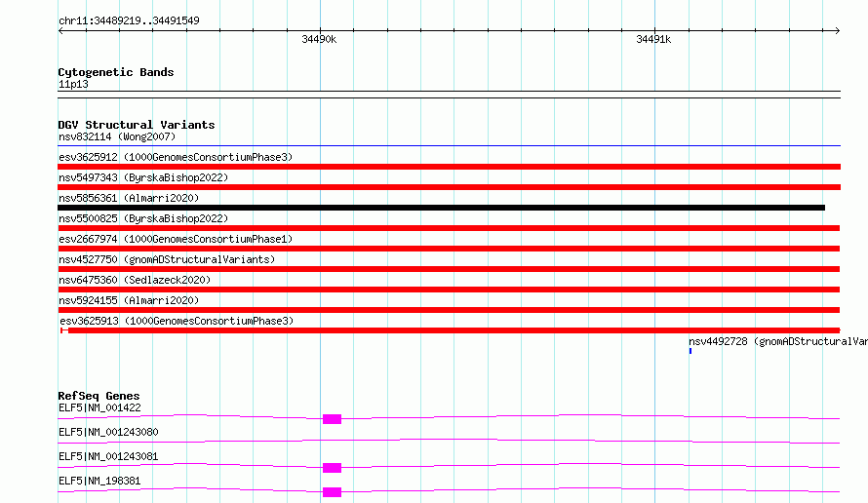The width and height of the screenshot is (868, 503).
Task: Select variant label esv3625913 (1000GenomesConsortiumPhase3)
Action: [x=177, y=321]
